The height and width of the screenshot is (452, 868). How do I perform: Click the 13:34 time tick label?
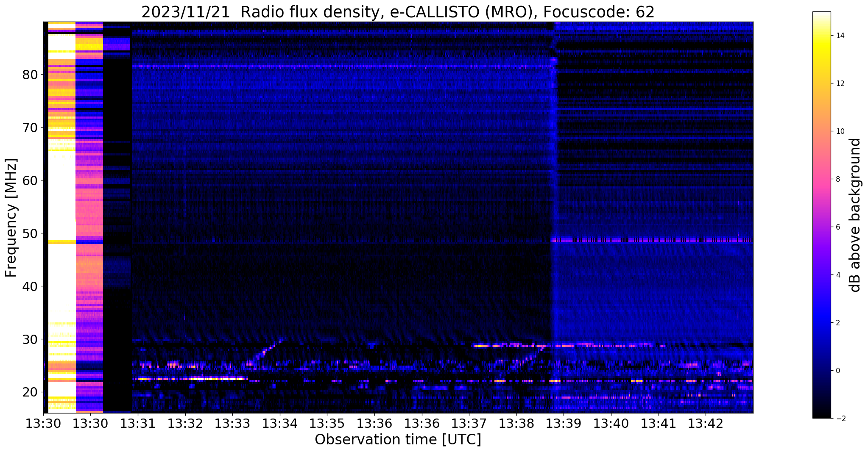pos(279,424)
